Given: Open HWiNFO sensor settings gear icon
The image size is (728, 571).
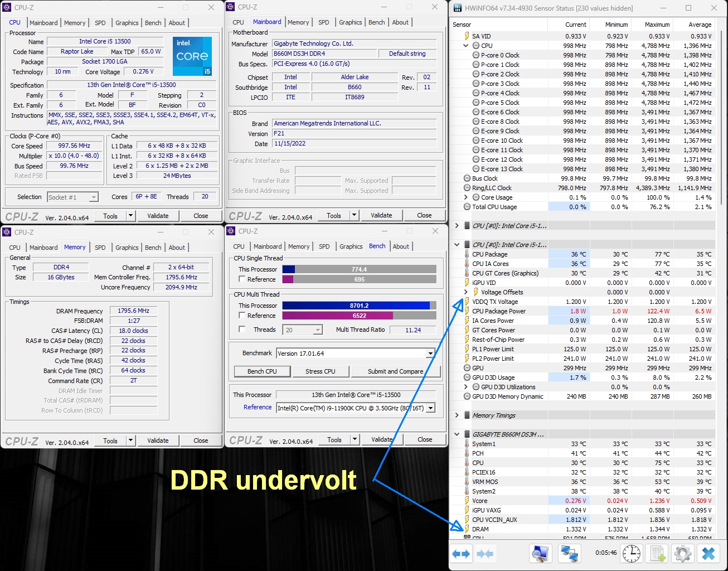Looking at the screenshot, I should [683, 554].
